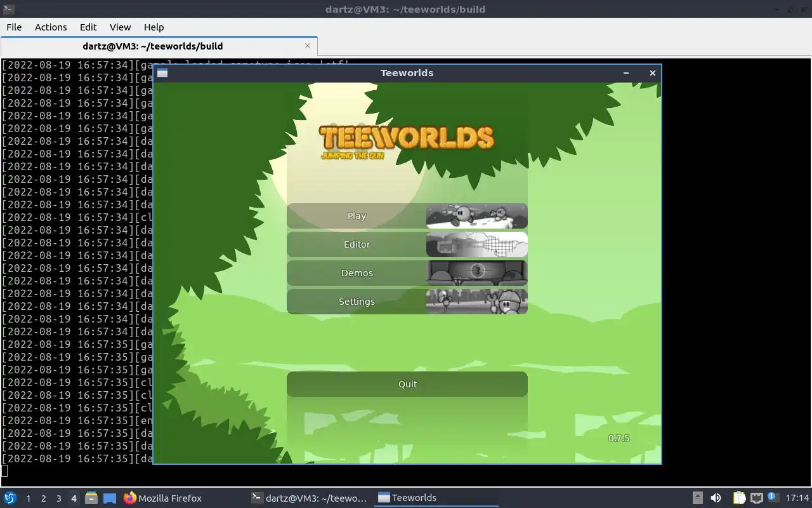This screenshot has width=812, height=508.
Task: Click the show desktop icon in the taskbar
Action: point(110,498)
